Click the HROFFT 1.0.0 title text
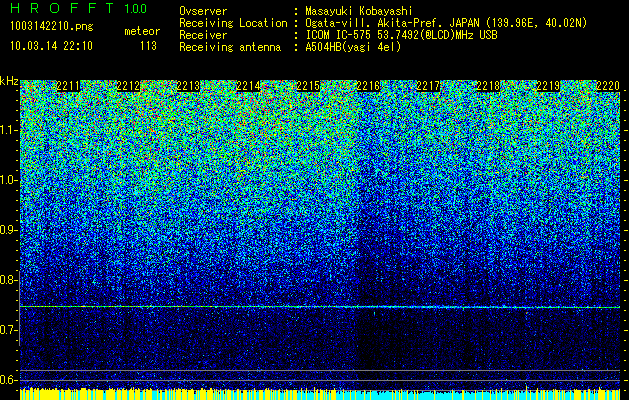The height and width of the screenshot is (400, 629). (x=79, y=8)
